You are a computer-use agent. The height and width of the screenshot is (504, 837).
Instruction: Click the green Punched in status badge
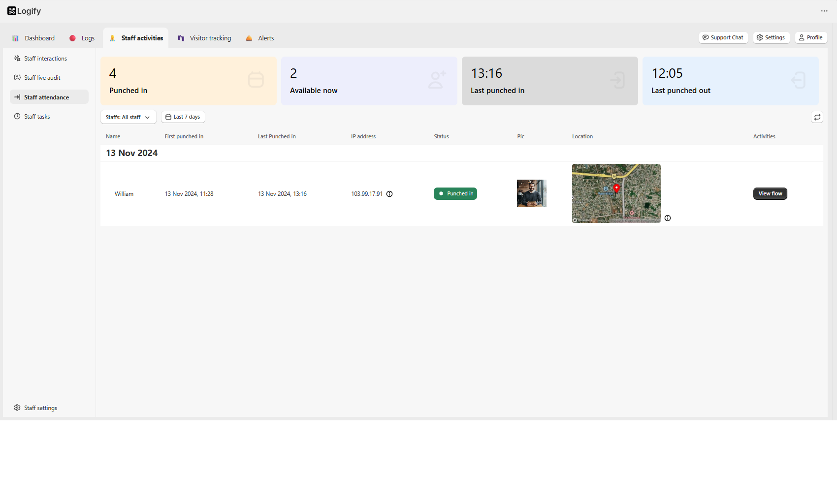point(455,193)
